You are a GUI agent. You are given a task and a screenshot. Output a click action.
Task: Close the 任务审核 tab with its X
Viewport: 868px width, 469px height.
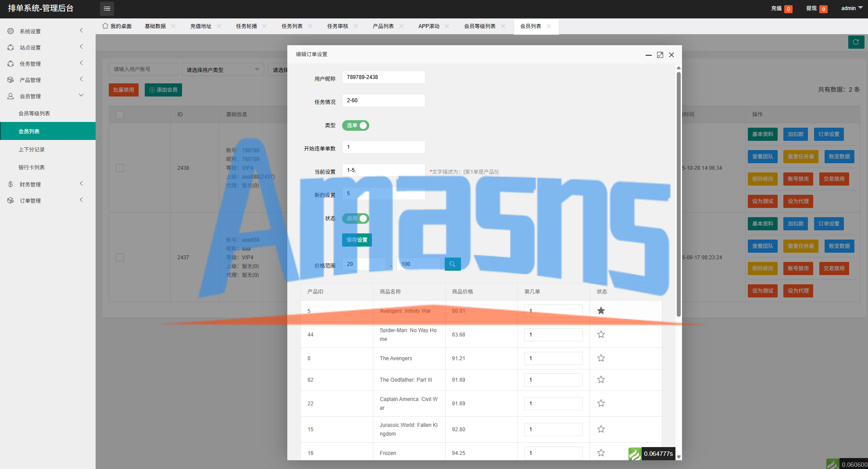coord(356,26)
